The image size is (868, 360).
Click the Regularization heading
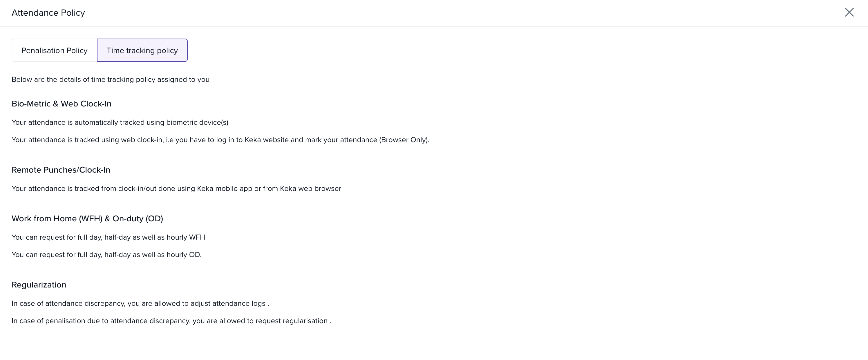[39, 285]
